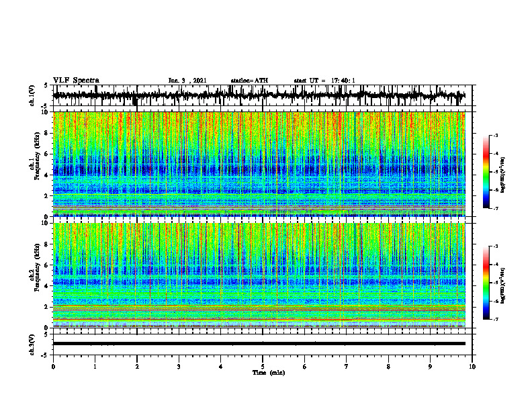Viewport: 532px width, 411px height.
Task: Click time axis tick label "0"
Action: [x=53, y=367]
